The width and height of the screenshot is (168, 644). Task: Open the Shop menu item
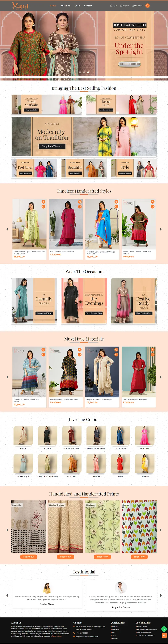coord(77,6)
